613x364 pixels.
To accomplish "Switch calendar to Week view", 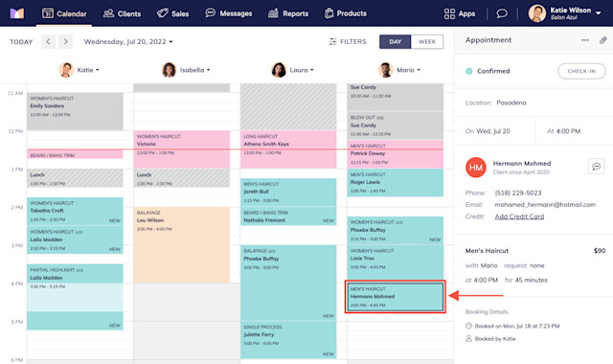I will (427, 42).
